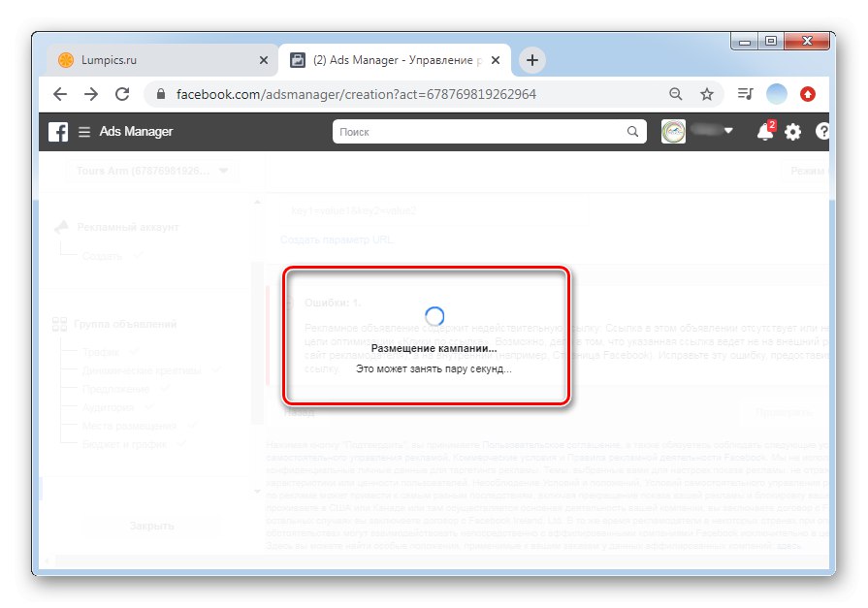
Task: Open notifications bell with 2 alerts
Action: (x=765, y=132)
